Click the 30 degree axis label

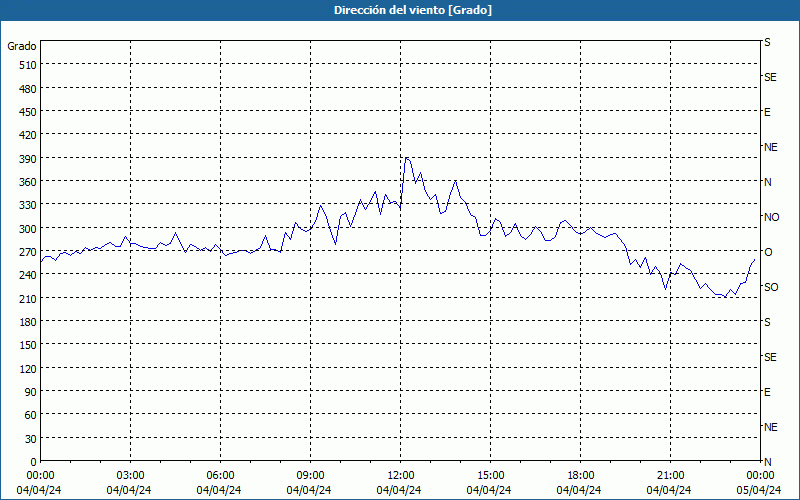point(31,439)
